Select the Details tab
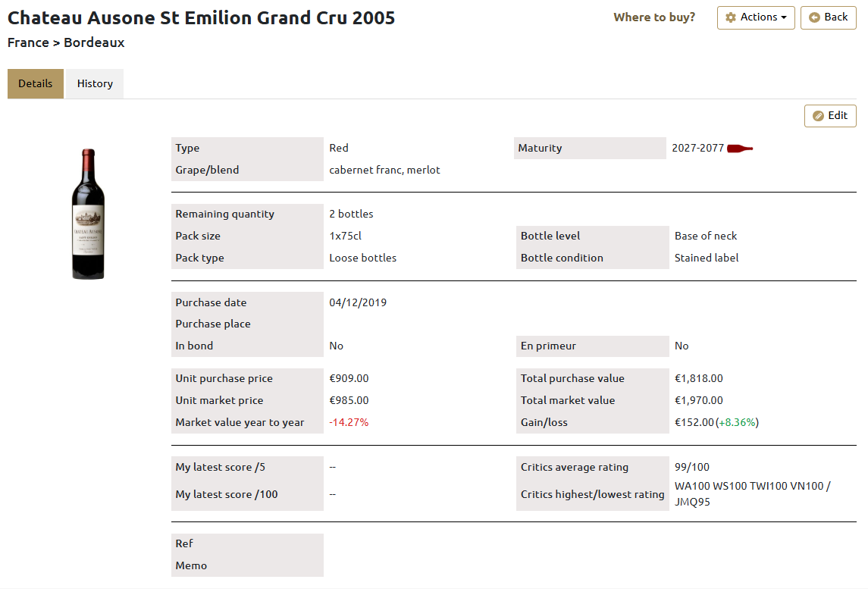The image size is (868, 595). click(36, 83)
